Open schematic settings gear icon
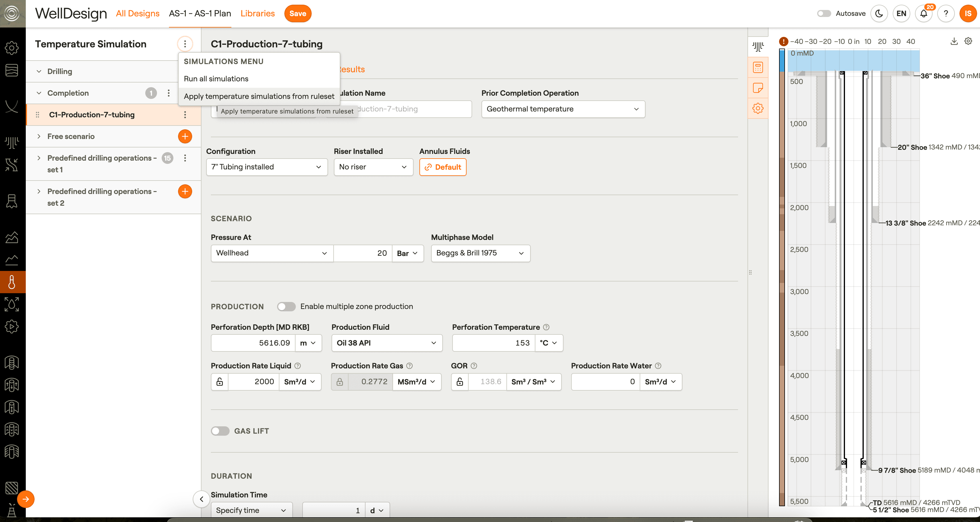The height and width of the screenshot is (522, 980). click(968, 42)
